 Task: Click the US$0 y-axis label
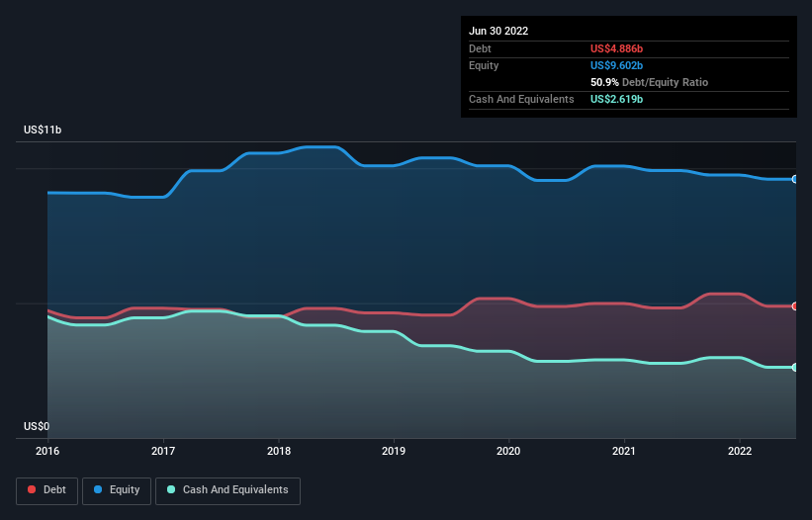coord(37,426)
